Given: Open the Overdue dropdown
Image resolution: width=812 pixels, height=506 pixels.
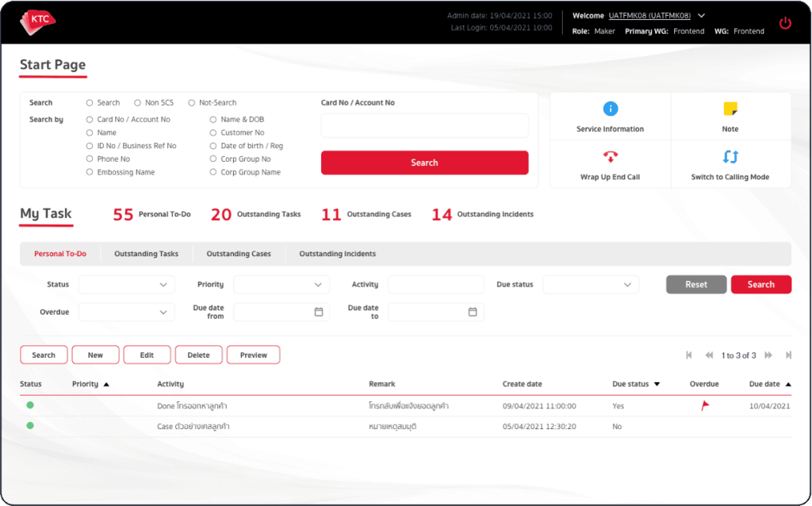Looking at the screenshot, I should [126, 312].
